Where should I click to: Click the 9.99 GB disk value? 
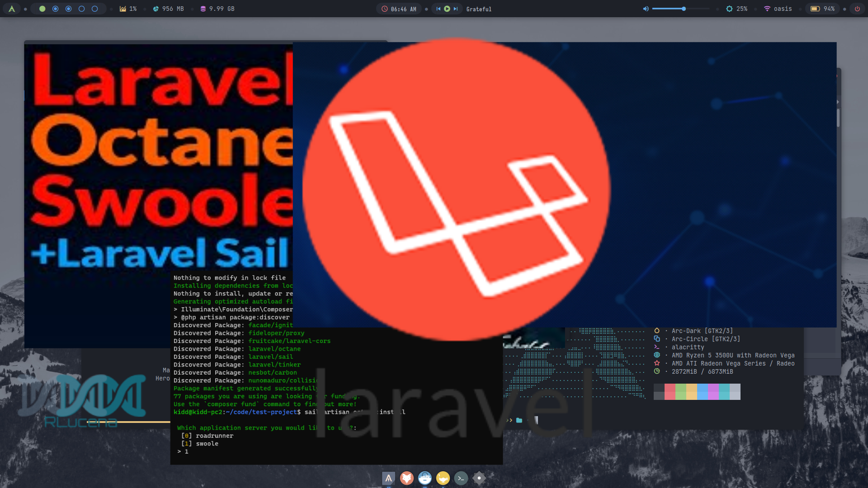(x=222, y=9)
